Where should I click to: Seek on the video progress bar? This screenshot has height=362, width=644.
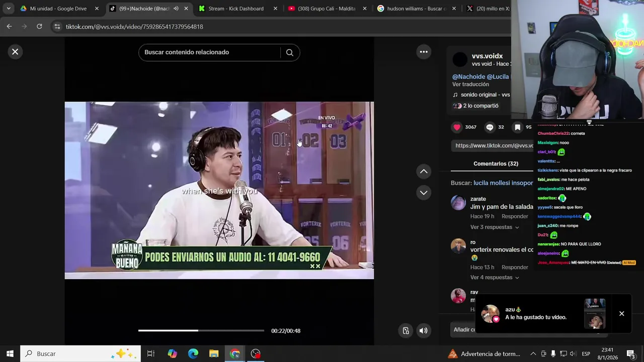click(201, 330)
